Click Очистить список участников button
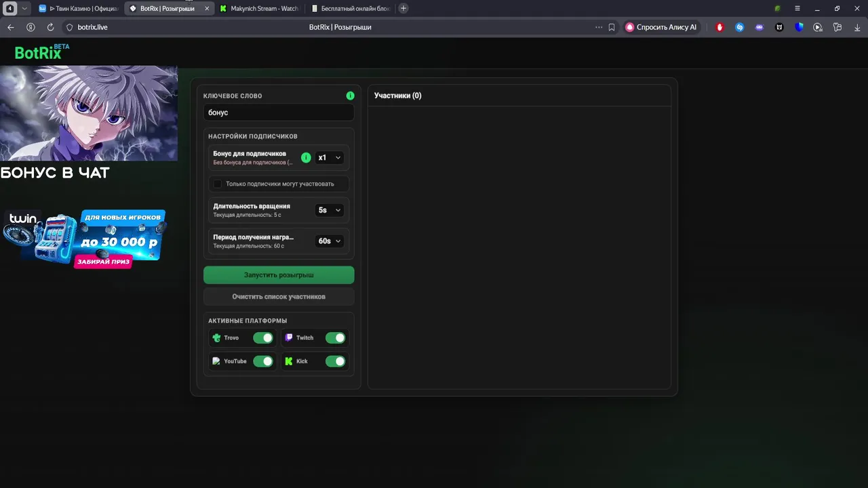Image resolution: width=868 pixels, height=488 pixels. pos(279,297)
